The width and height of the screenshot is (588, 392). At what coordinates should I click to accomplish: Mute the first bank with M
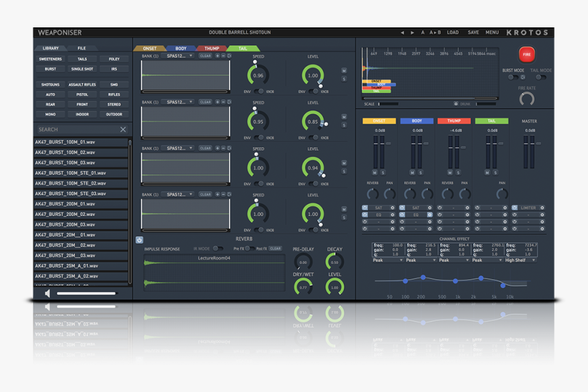(x=344, y=70)
